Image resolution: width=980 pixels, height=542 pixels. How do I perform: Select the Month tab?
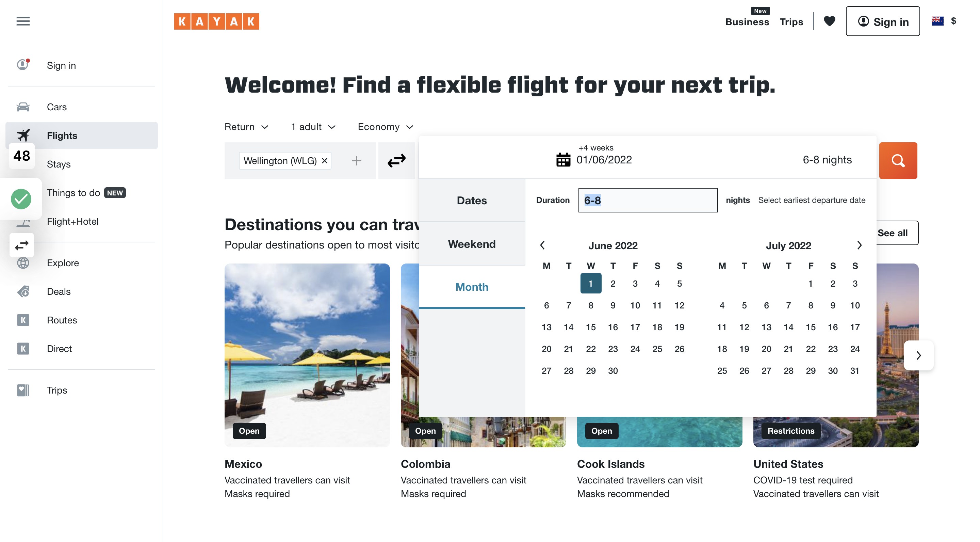(x=472, y=287)
